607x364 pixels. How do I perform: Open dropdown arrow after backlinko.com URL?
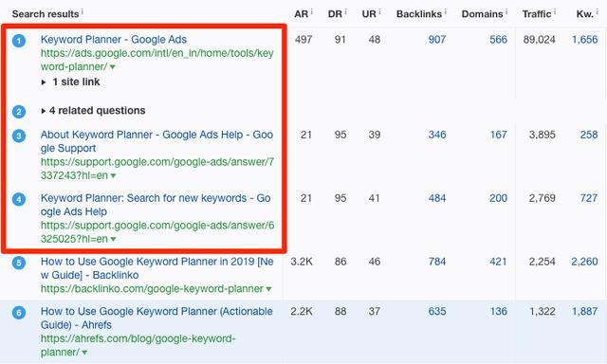(x=268, y=289)
